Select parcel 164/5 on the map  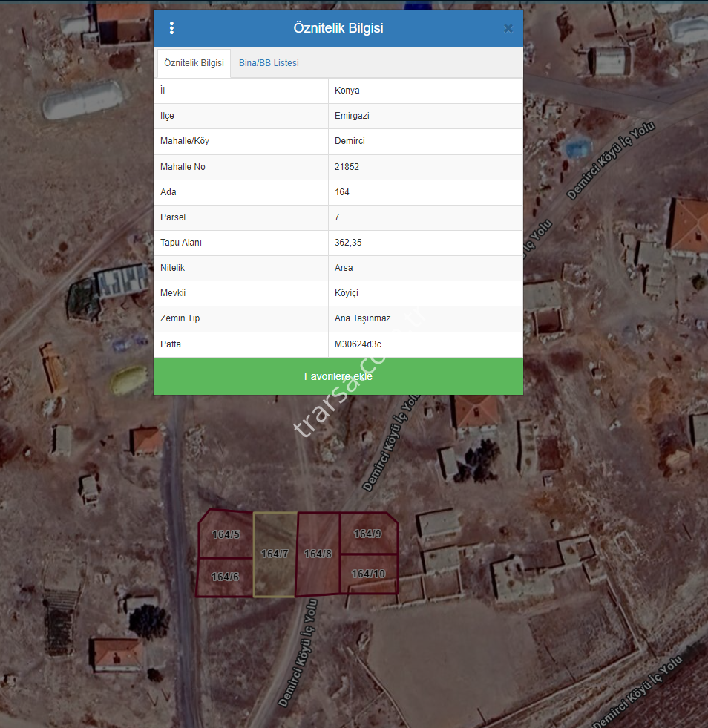coord(226,534)
